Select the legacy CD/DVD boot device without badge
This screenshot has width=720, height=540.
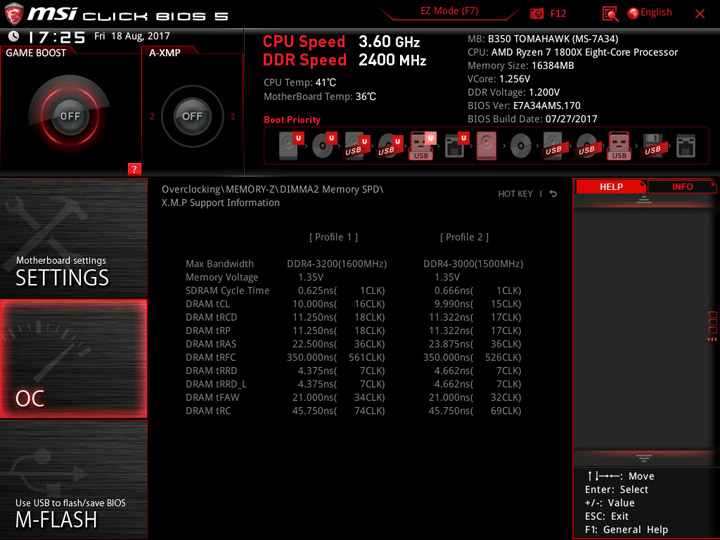[520, 146]
